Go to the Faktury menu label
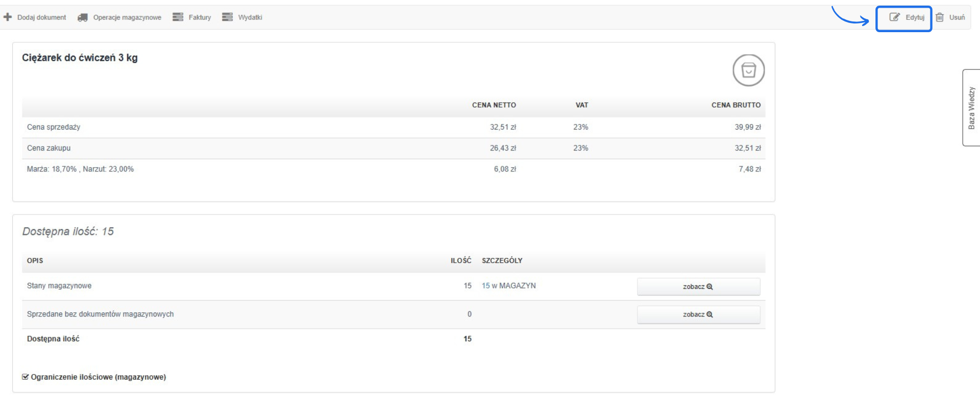Image resolution: width=980 pixels, height=395 pixels. [x=200, y=17]
